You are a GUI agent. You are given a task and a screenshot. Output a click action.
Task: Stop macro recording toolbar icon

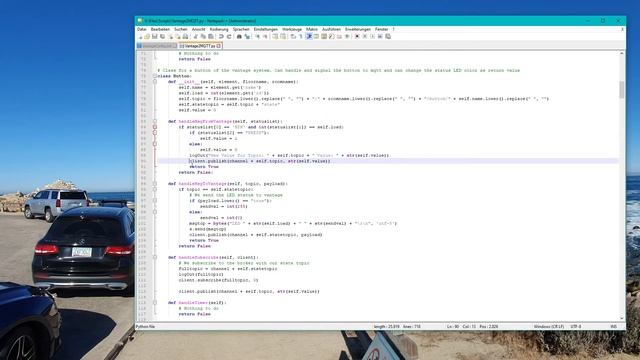pyautogui.click(x=364, y=36)
